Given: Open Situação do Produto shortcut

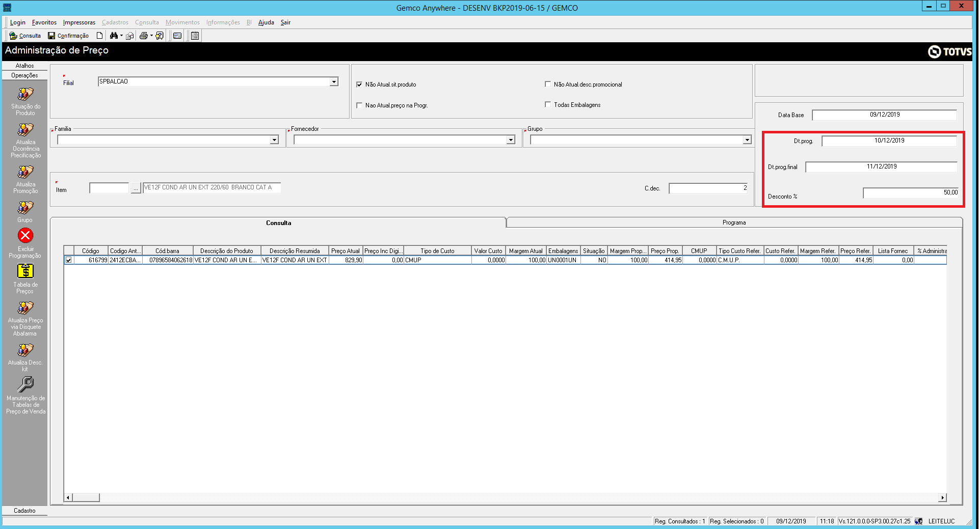Looking at the screenshot, I should [x=25, y=101].
